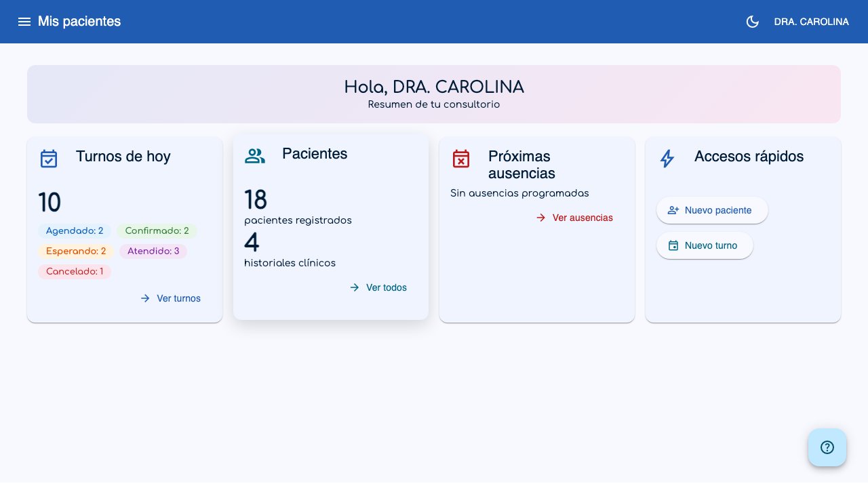This screenshot has width=868, height=488.
Task: Select the Confirmado: 2 status chip
Action: [x=157, y=231]
